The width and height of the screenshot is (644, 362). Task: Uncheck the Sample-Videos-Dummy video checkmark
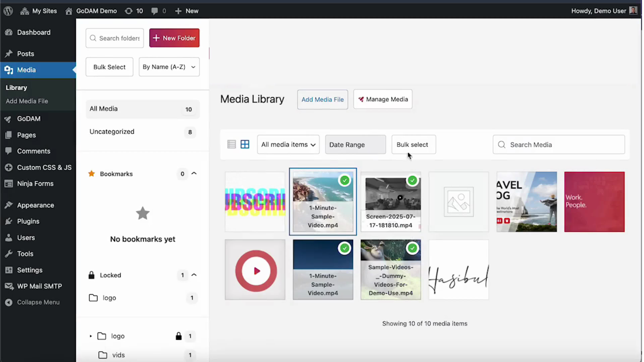click(412, 248)
